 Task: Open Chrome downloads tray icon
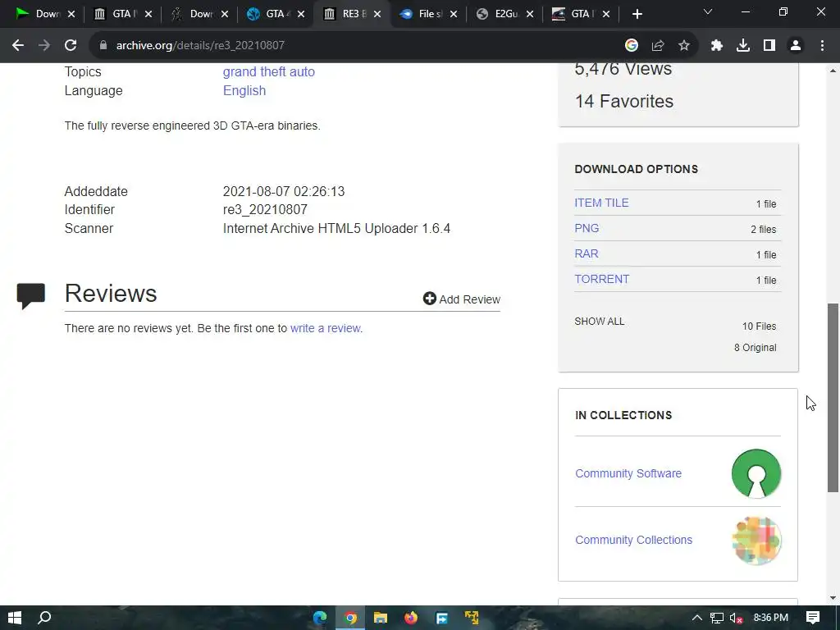click(743, 46)
